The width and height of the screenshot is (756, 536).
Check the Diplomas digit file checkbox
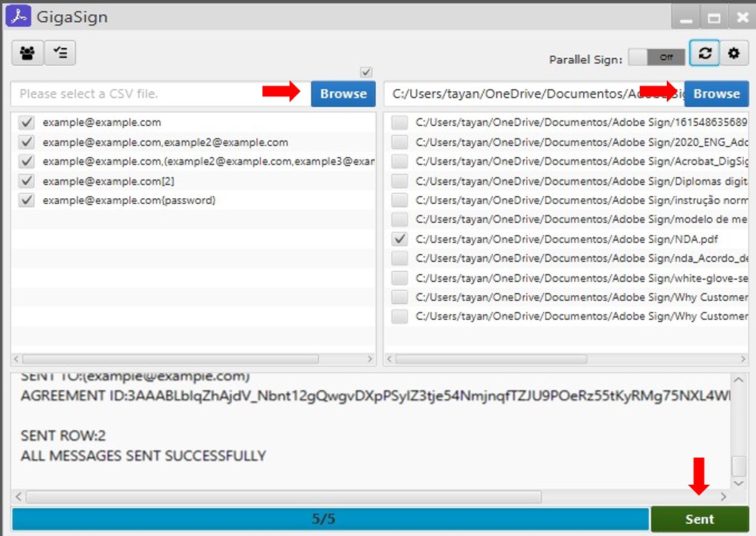tap(399, 181)
